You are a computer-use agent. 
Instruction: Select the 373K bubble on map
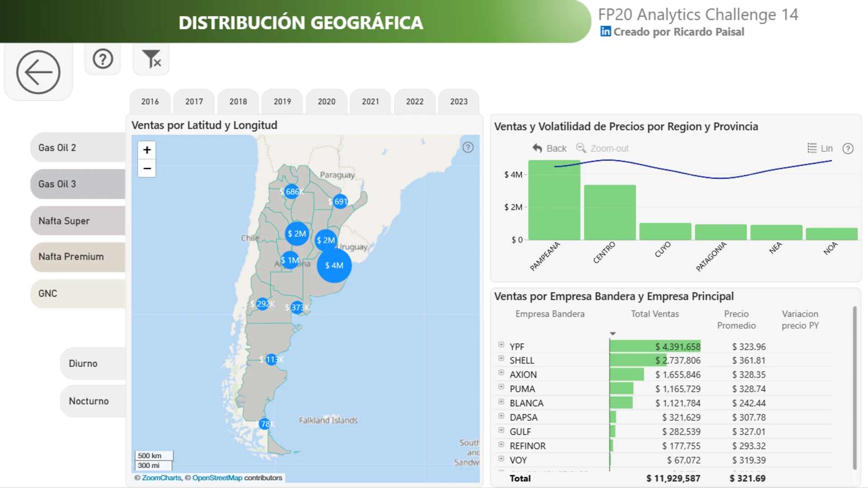(x=297, y=308)
